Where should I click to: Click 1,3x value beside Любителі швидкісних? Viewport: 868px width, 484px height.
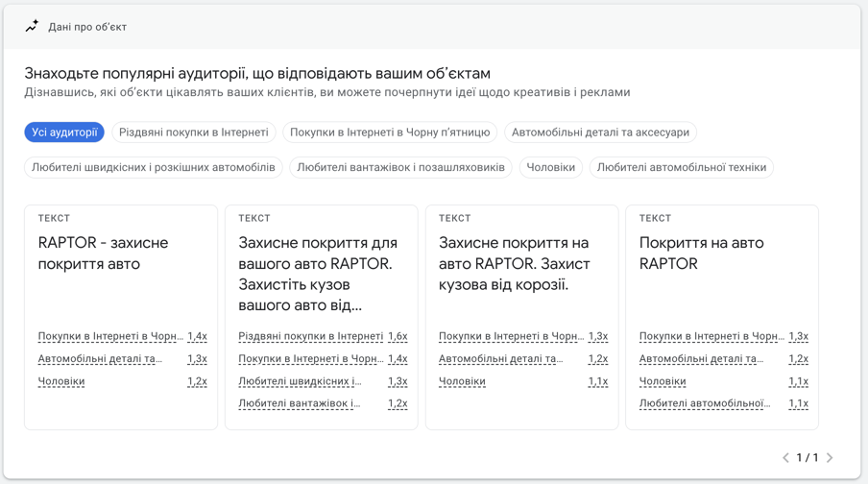[398, 381]
